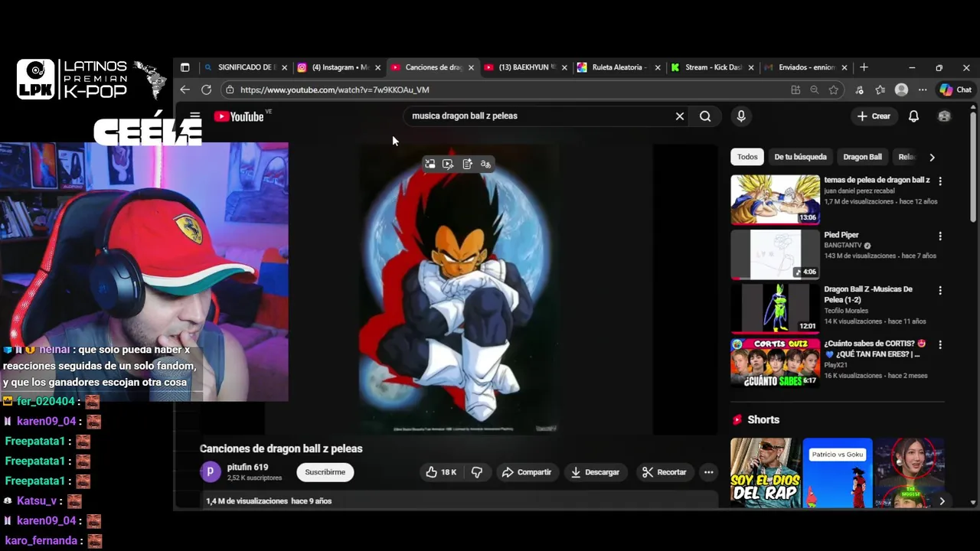This screenshot has width=980, height=551.
Task: Open browser settings and more ellipsis
Action: 923,90
